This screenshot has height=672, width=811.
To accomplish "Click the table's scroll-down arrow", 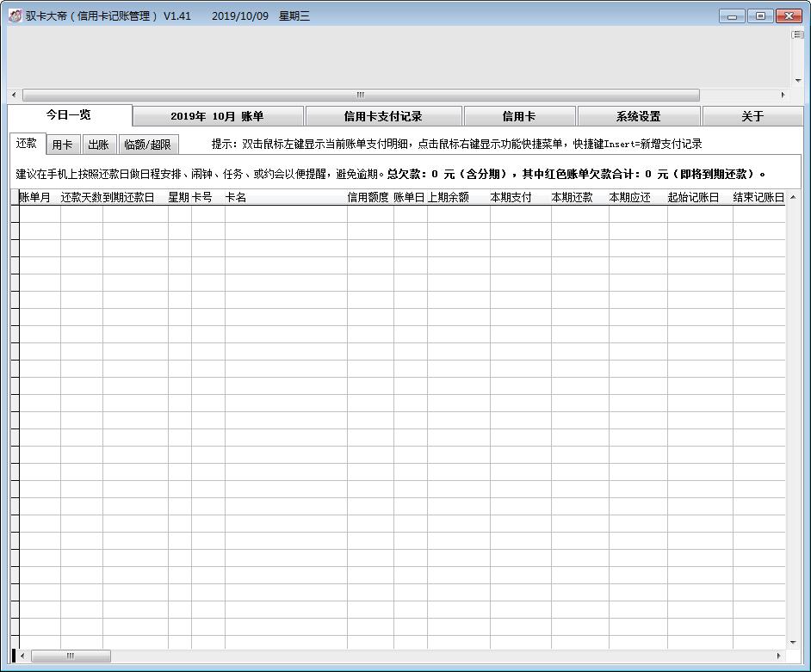I will click(x=794, y=643).
